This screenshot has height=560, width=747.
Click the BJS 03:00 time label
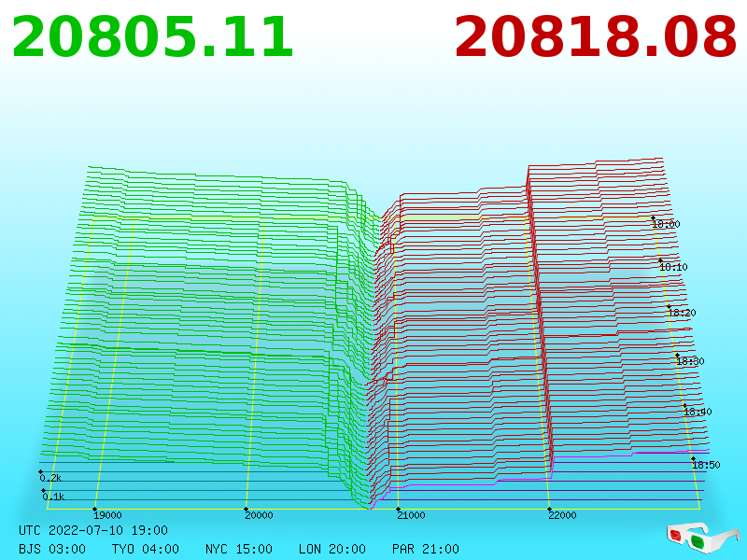(x=52, y=549)
